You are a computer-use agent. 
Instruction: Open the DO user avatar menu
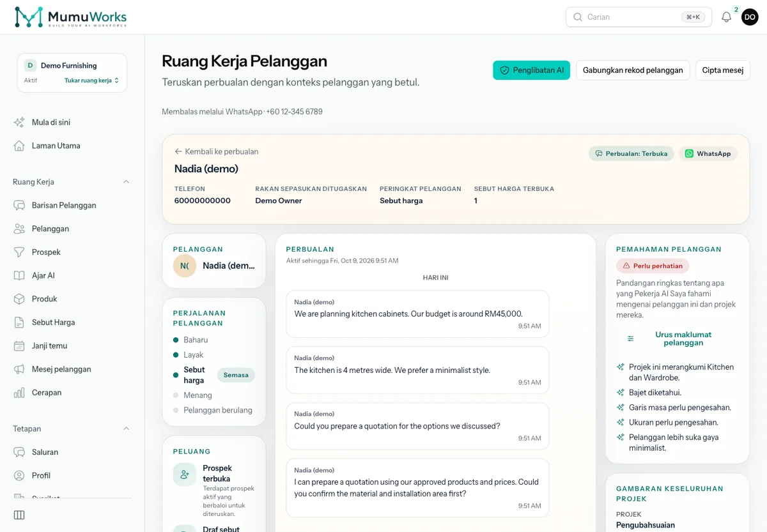pyautogui.click(x=750, y=17)
